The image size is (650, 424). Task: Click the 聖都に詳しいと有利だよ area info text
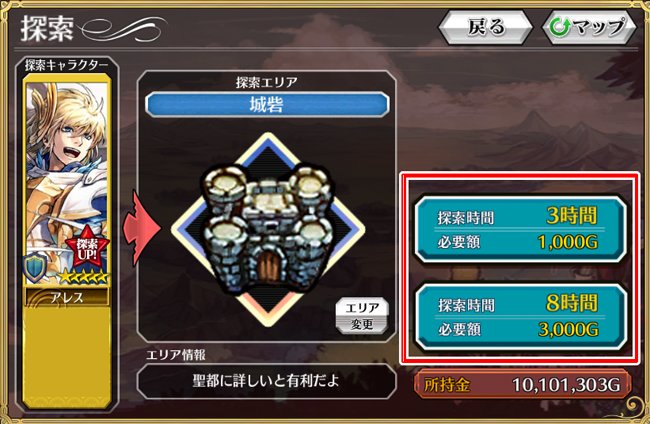(266, 381)
